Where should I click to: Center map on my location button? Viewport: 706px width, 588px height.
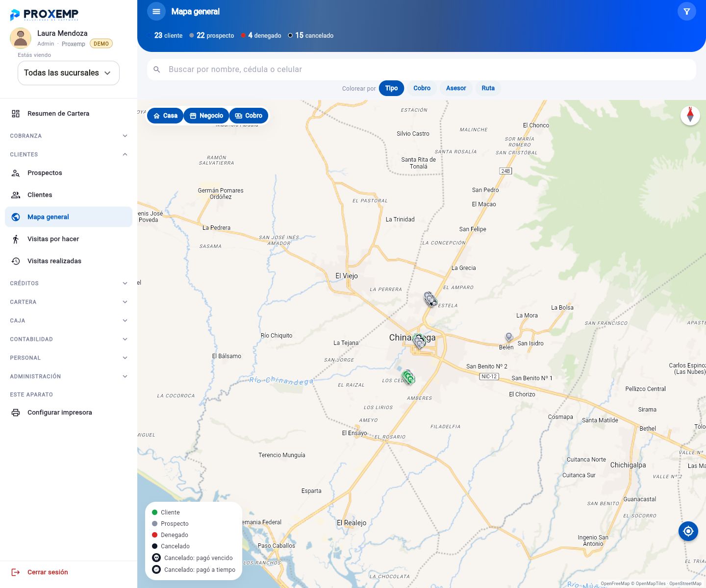[688, 531]
